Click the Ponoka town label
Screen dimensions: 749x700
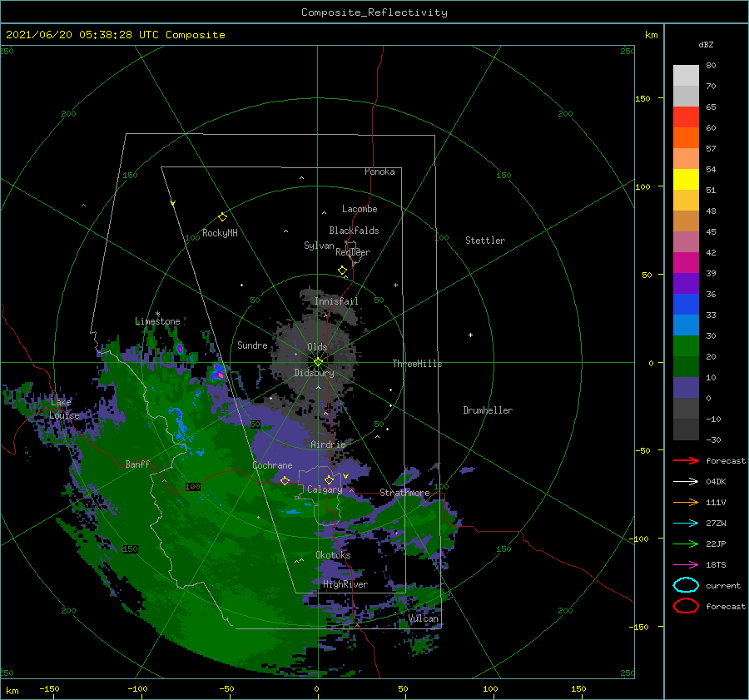coord(379,171)
